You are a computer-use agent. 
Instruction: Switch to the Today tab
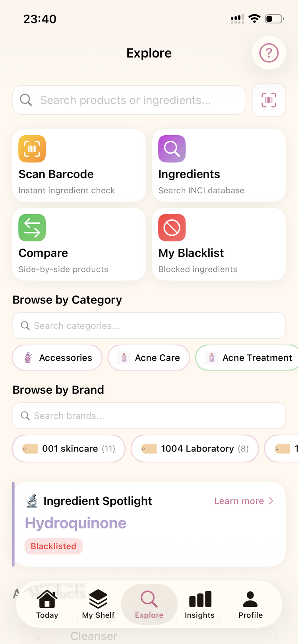47,604
